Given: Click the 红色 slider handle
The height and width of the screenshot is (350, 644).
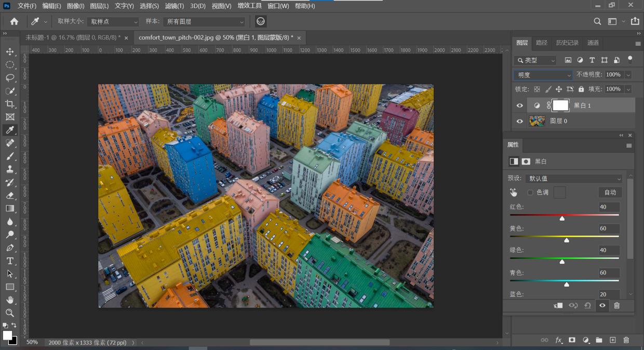Looking at the screenshot, I should click(x=562, y=219).
